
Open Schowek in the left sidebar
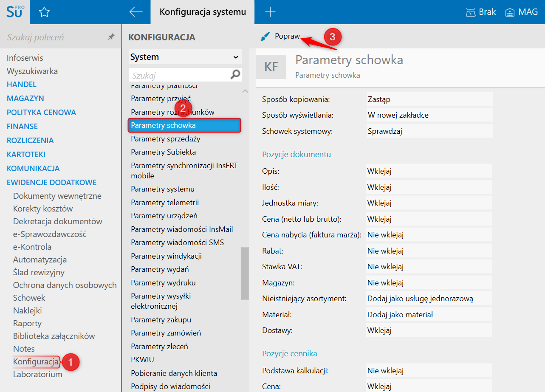pos(29,298)
